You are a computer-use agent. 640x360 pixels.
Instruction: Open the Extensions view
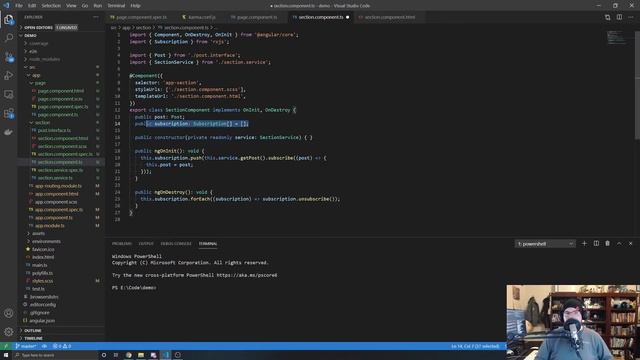click(x=9, y=113)
